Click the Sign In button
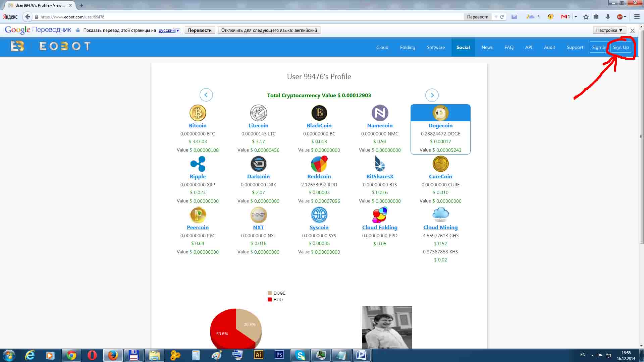Image resolution: width=644 pixels, height=362 pixels. [x=599, y=47]
